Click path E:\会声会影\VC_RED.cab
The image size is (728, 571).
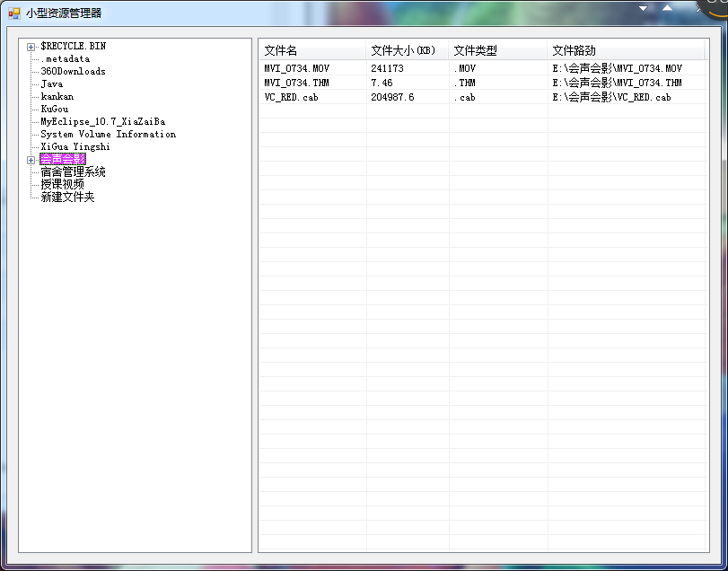click(x=611, y=97)
